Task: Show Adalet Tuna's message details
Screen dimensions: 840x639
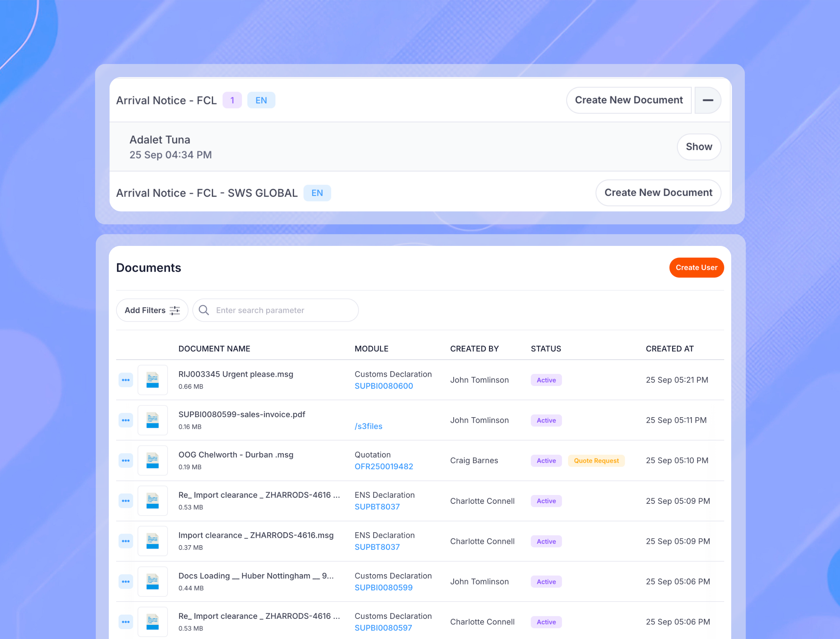Action: (x=699, y=147)
